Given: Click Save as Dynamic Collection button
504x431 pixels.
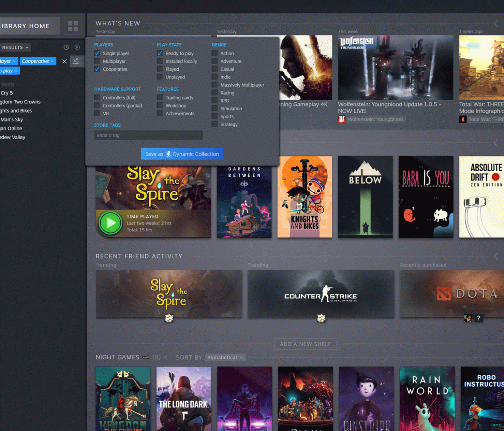Looking at the screenshot, I should point(182,154).
